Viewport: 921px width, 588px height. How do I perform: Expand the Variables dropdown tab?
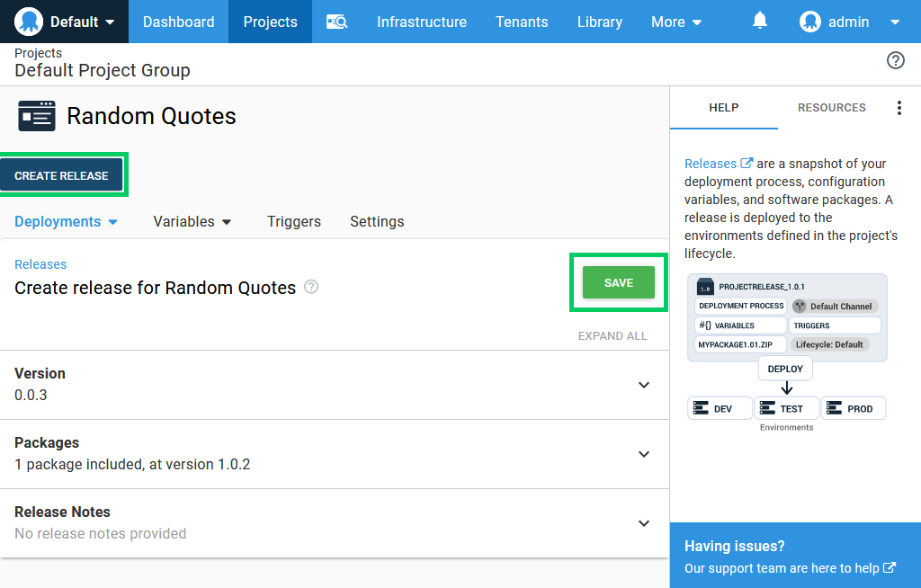tap(192, 221)
